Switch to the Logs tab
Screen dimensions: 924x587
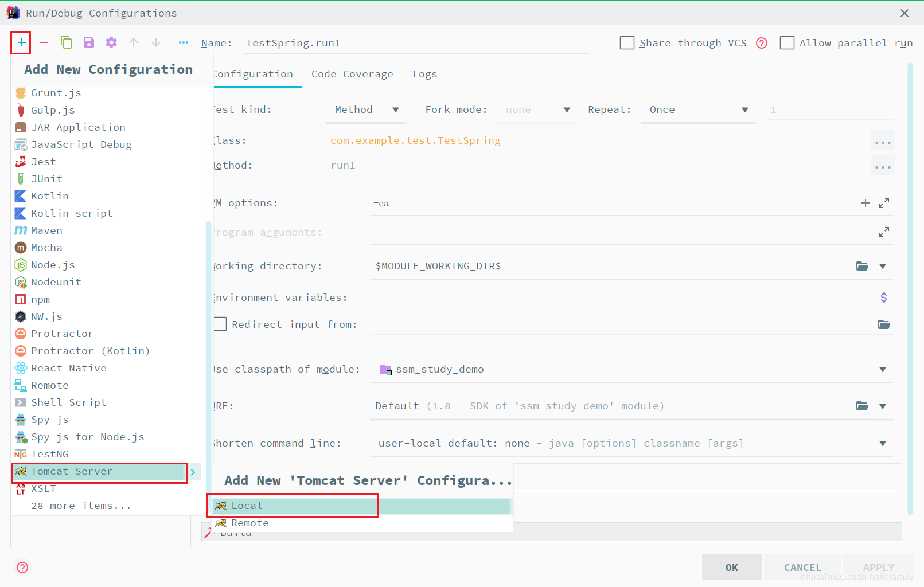[425, 74]
